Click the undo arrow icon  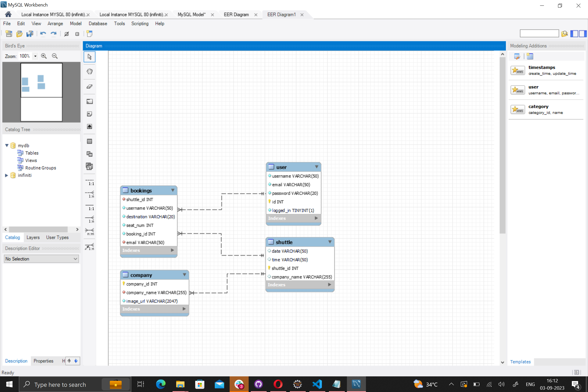point(43,34)
